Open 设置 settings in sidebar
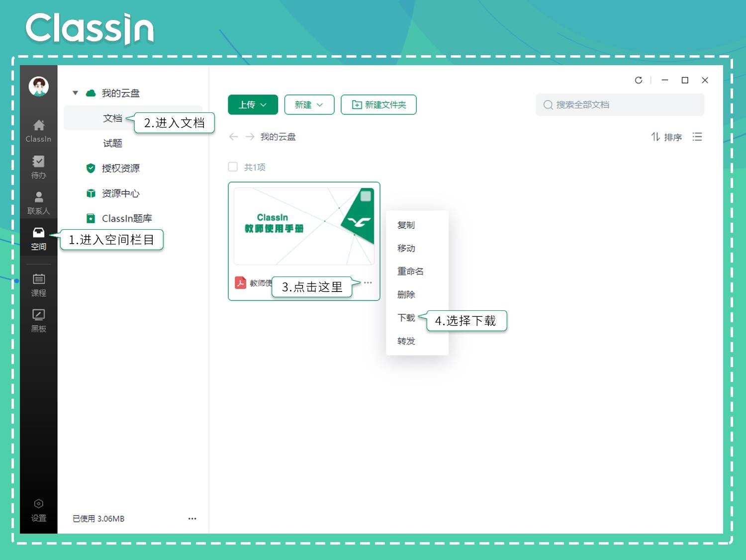This screenshot has width=746, height=560. (x=38, y=510)
